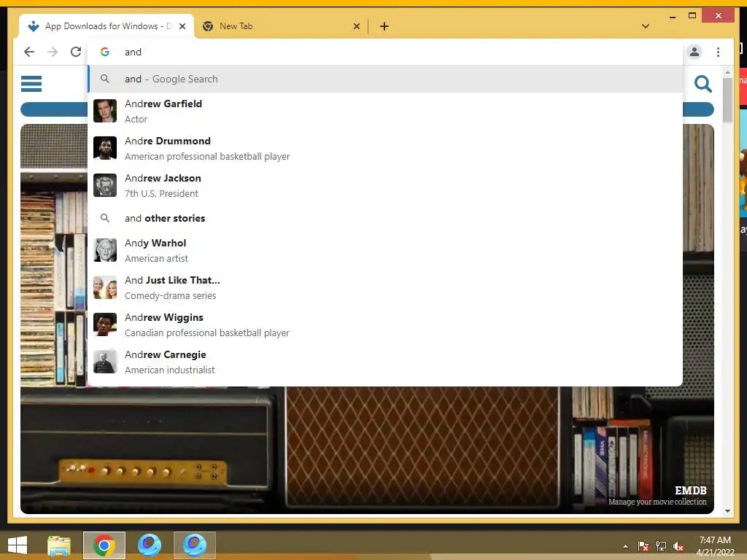The width and height of the screenshot is (747, 560).
Task: Open the site hamburger menu icon
Action: click(31, 84)
